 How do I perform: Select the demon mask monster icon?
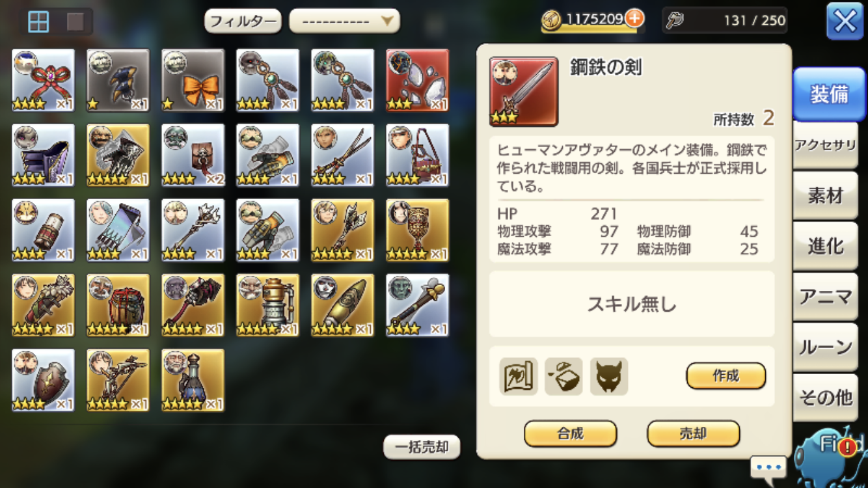click(x=609, y=376)
